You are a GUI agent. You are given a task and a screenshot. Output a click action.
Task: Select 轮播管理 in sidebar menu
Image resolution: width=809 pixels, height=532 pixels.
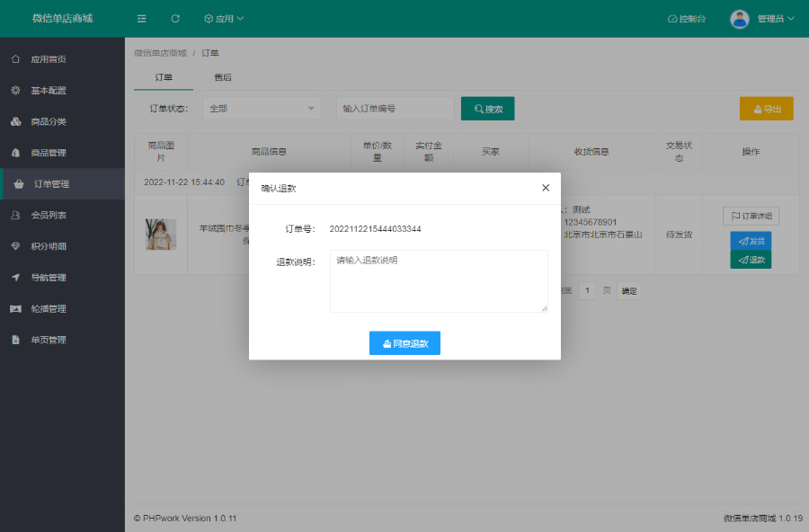tap(49, 309)
